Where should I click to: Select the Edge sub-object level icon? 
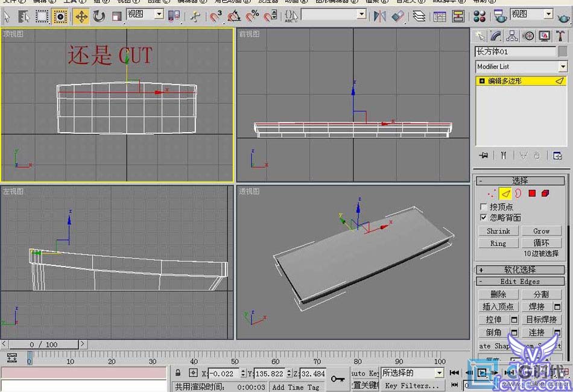[x=505, y=194]
